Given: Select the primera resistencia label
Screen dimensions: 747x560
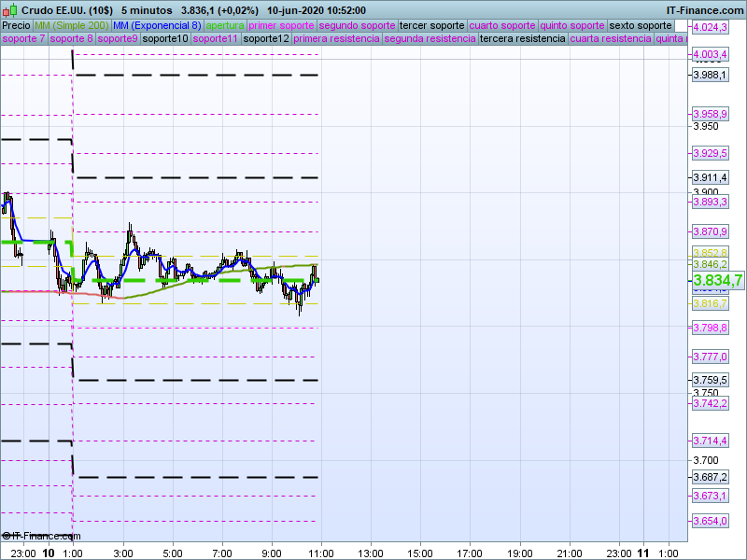Looking at the screenshot, I should (x=336, y=39).
